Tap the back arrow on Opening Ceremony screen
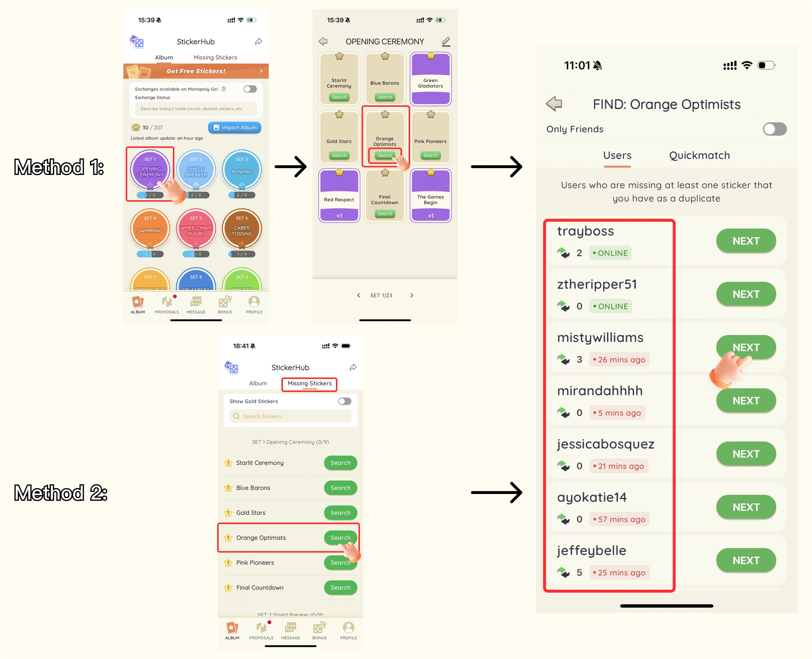Viewport: 812px width, 659px height. coord(322,42)
